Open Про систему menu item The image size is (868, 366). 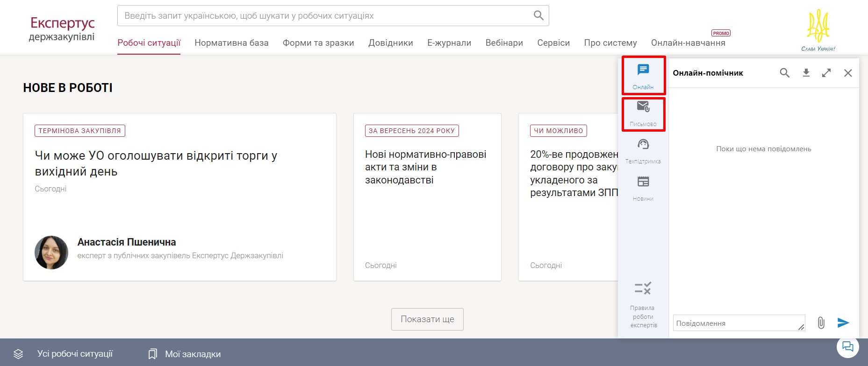point(610,42)
